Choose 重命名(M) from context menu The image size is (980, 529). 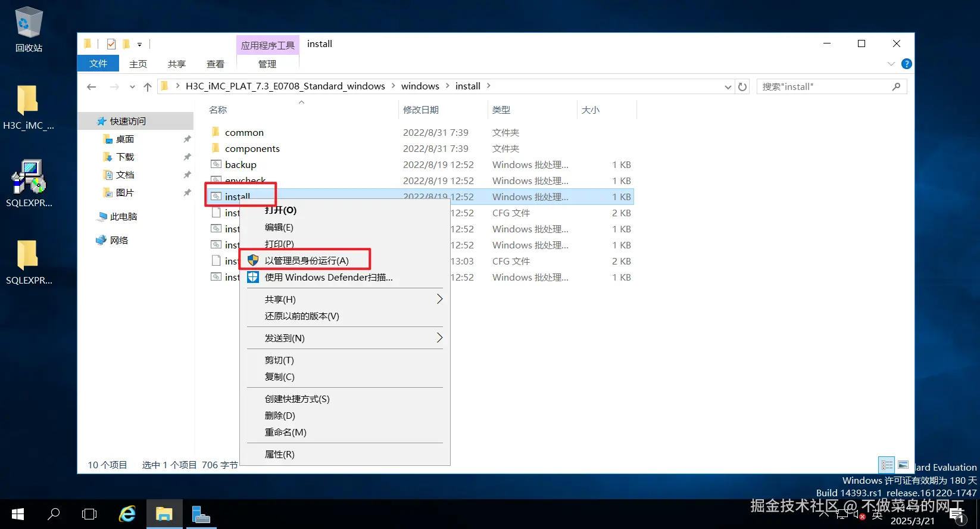pyautogui.click(x=345, y=432)
